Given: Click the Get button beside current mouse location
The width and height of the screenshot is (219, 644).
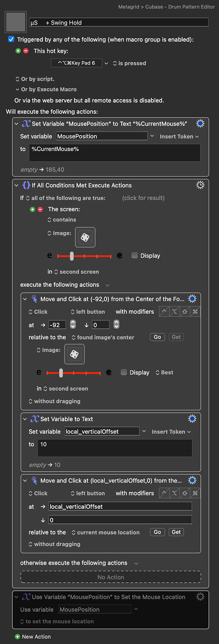Looking at the screenshot, I should 176,532.
